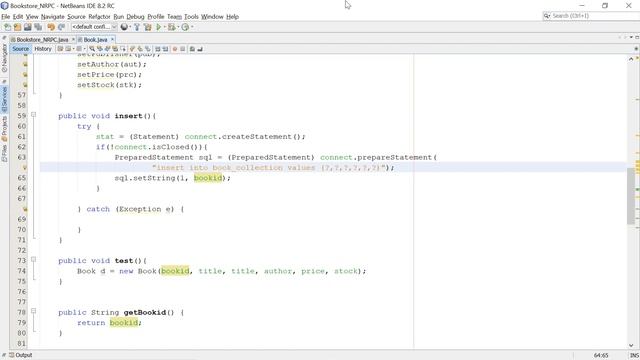Click in the Search (Ctrl+I) field
This screenshot has width=640, height=360.
click(592, 16)
